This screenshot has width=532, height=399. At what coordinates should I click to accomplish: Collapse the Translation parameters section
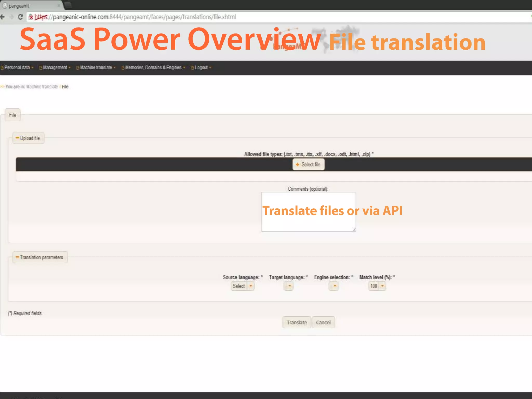point(17,257)
